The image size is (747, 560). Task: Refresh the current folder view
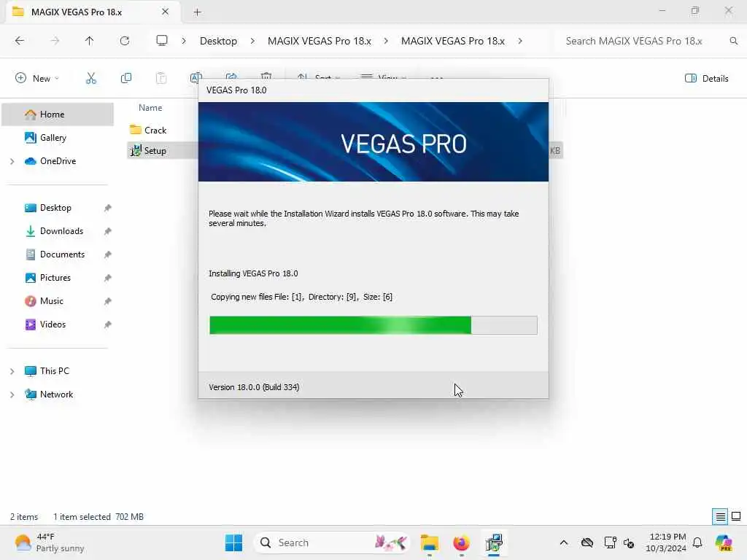pyautogui.click(x=125, y=41)
